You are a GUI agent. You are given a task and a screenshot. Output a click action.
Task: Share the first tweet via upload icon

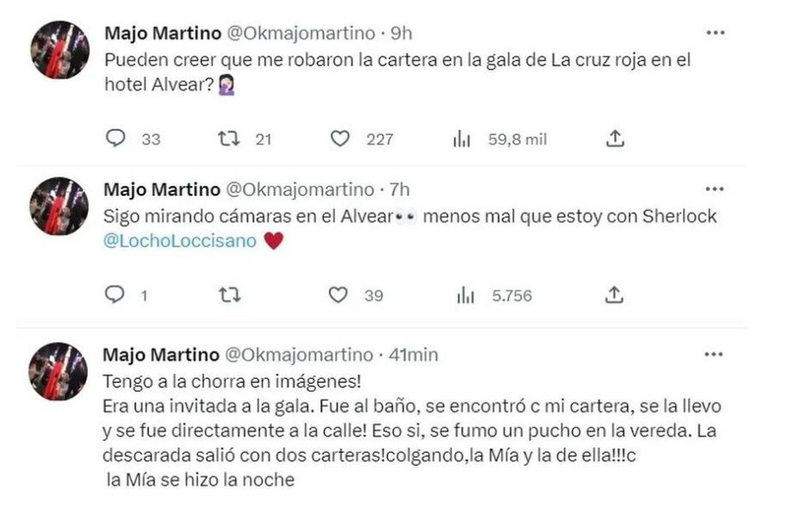614,138
